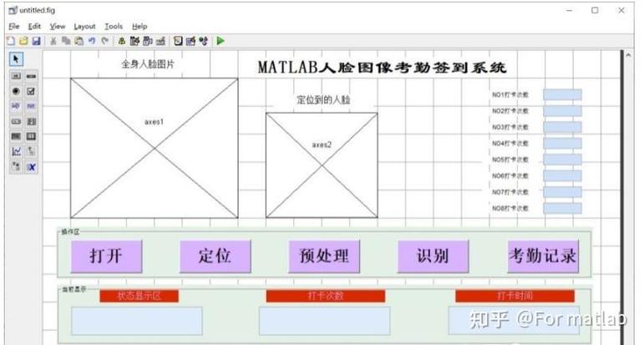This screenshot has width=644, height=345.
Task: Click the edit box beside NO8打卡次数
Action: (x=562, y=208)
